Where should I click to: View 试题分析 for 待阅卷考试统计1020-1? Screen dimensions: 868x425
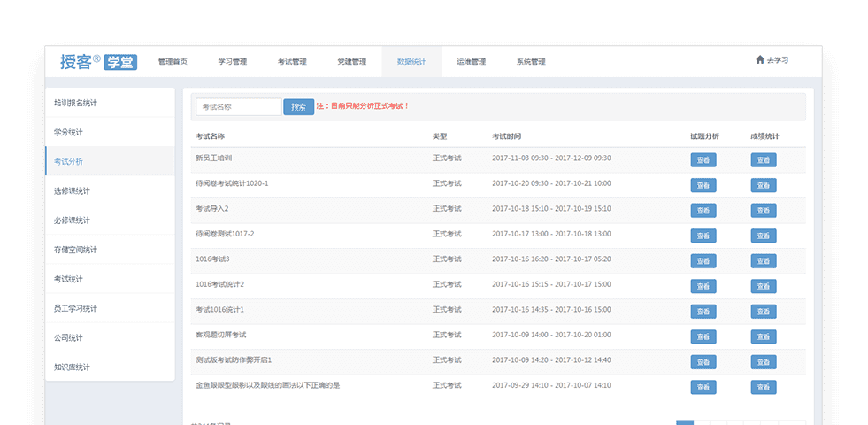(703, 185)
